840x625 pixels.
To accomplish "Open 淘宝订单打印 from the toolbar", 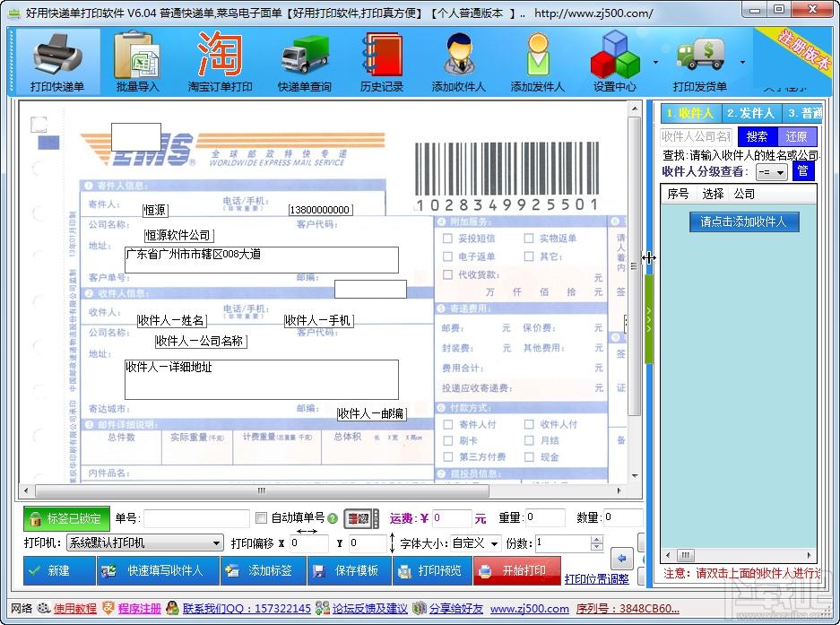I will pos(220,56).
